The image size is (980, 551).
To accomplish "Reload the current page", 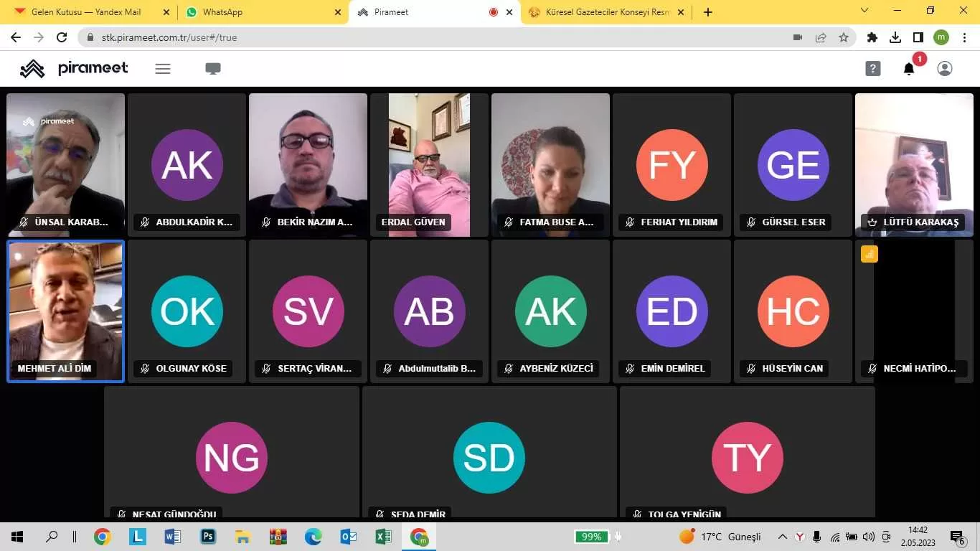I will [x=62, y=37].
